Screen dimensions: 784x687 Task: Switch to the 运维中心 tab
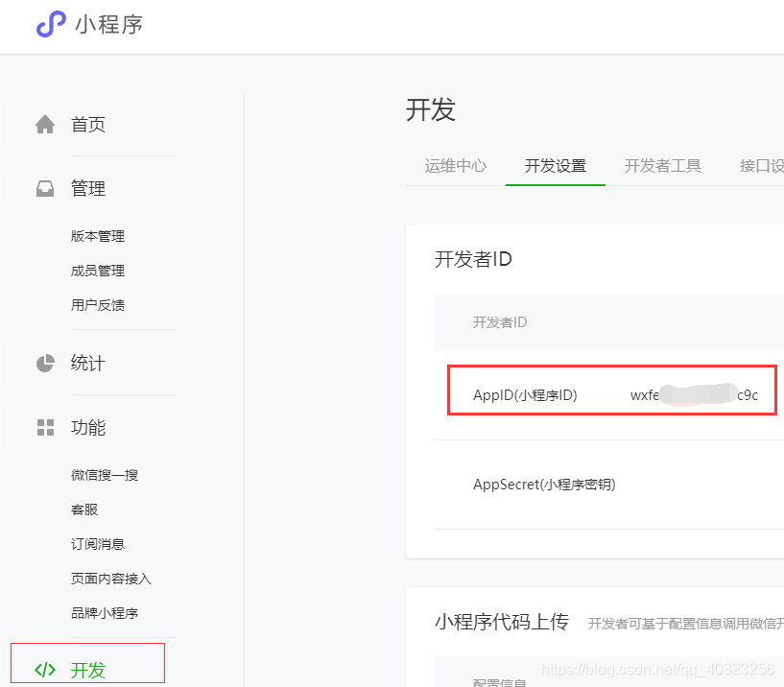[454, 165]
